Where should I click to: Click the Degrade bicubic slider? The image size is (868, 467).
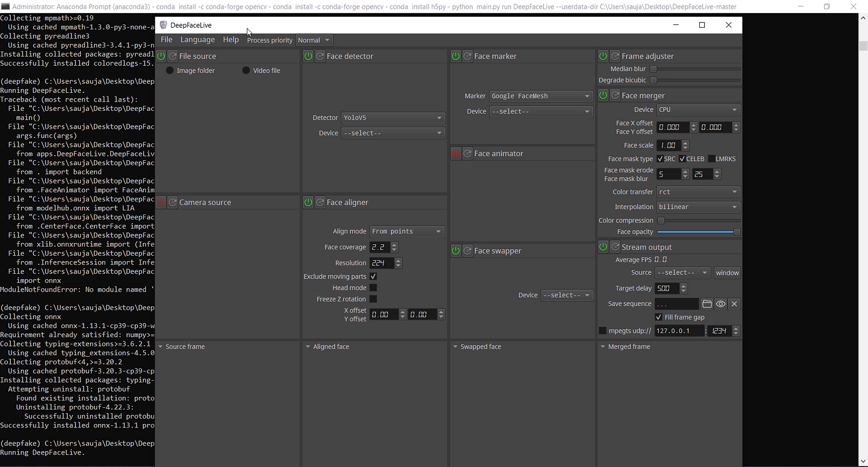pyautogui.click(x=695, y=80)
